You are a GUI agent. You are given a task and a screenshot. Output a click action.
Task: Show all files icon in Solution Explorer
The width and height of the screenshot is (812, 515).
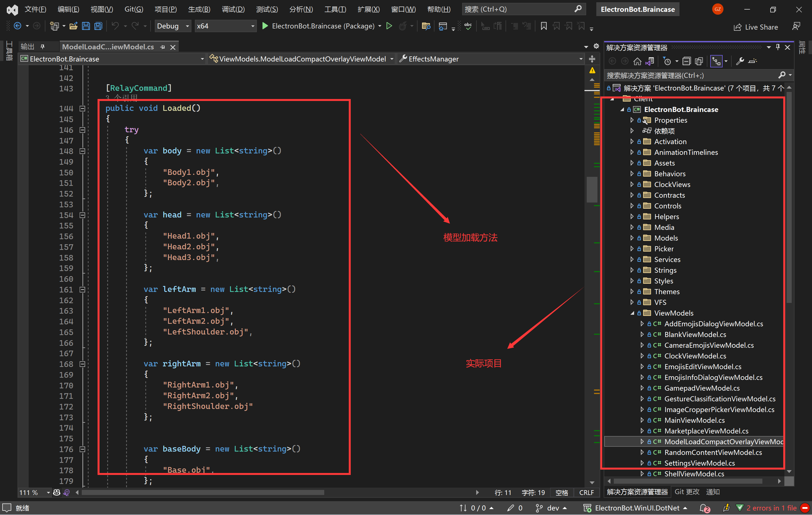tap(699, 61)
